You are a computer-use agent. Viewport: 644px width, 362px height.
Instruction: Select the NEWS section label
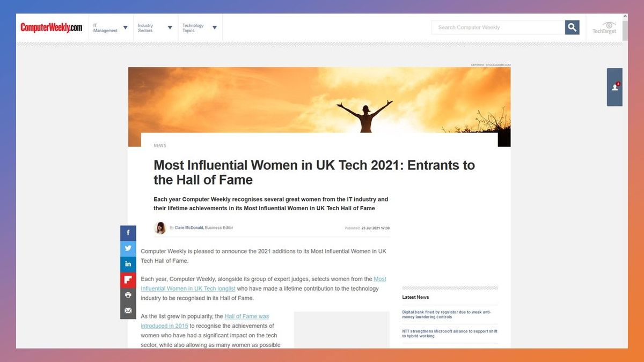pos(159,145)
